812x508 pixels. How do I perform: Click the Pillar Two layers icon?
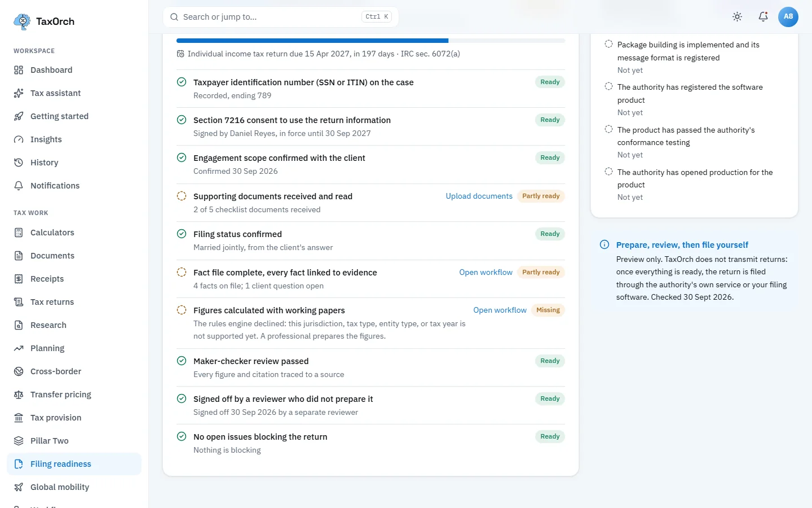[19, 441]
